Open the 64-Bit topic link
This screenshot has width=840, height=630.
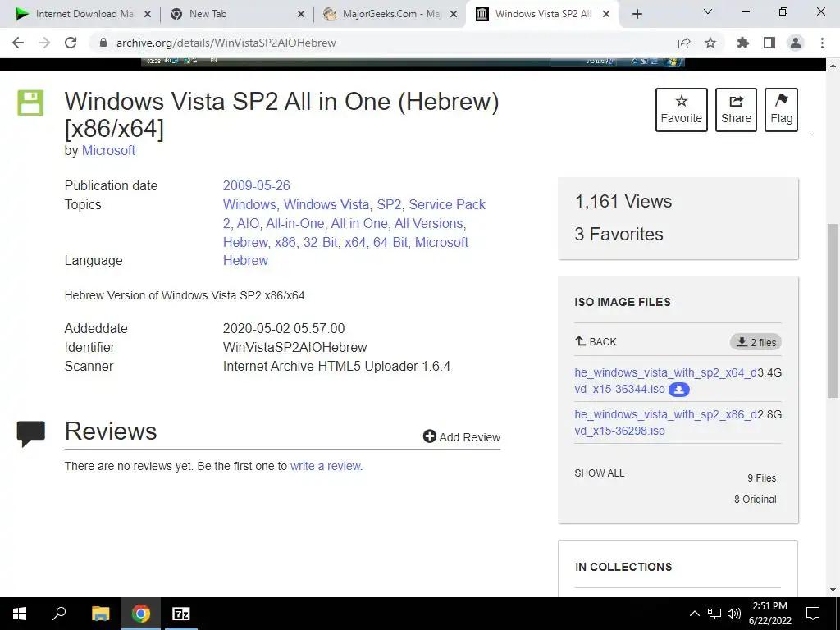pyautogui.click(x=390, y=242)
